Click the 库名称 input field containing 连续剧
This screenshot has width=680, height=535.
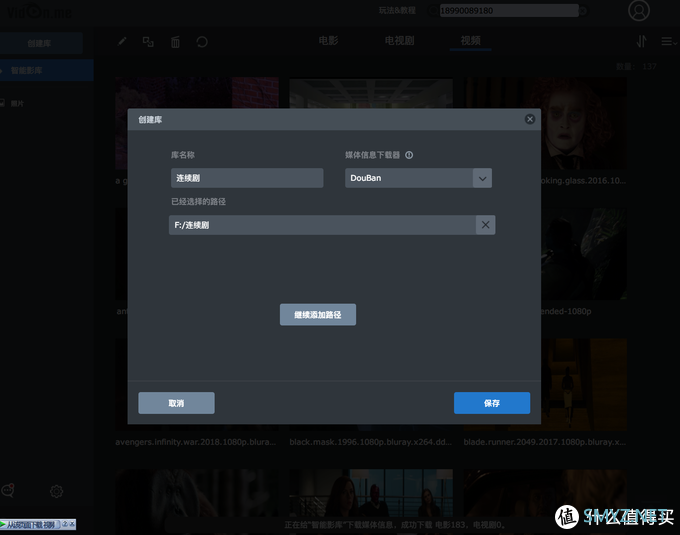(247, 178)
